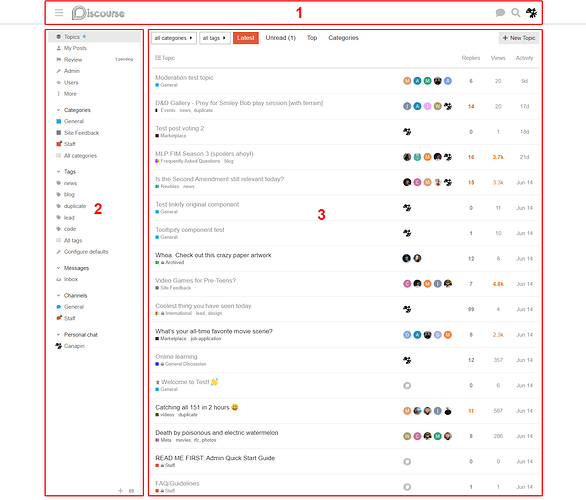Open Death by poisonous watermelon topic
The width and height of the screenshot is (586, 500).
[217, 433]
